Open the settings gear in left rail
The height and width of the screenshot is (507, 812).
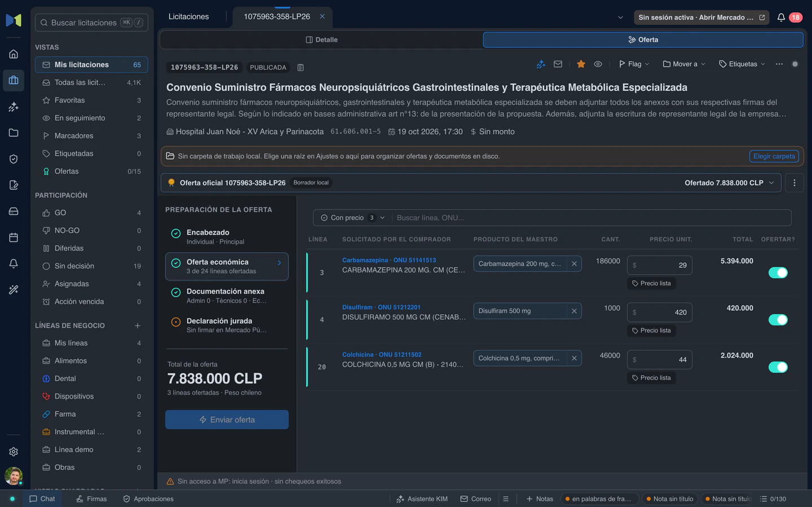point(14,452)
